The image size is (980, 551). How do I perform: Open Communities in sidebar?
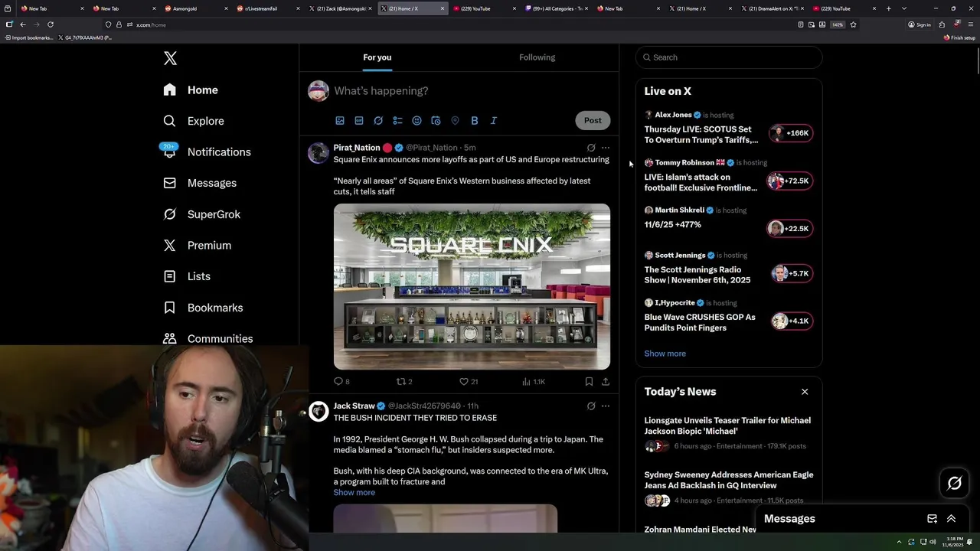click(208, 338)
